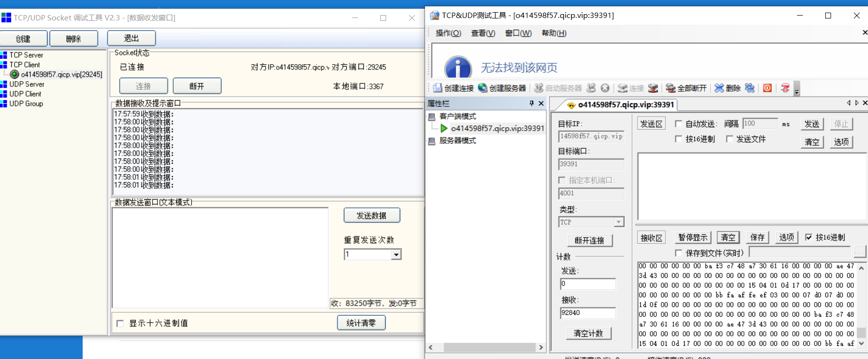The width and height of the screenshot is (868, 359).
Task: Pin the 属性栏 panel with pushpin icon
Action: tap(531, 103)
